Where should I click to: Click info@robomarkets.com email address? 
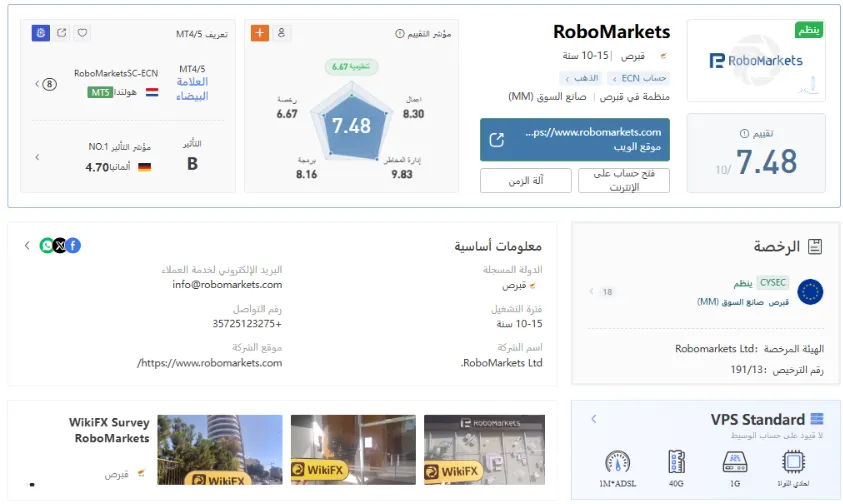[x=227, y=285]
